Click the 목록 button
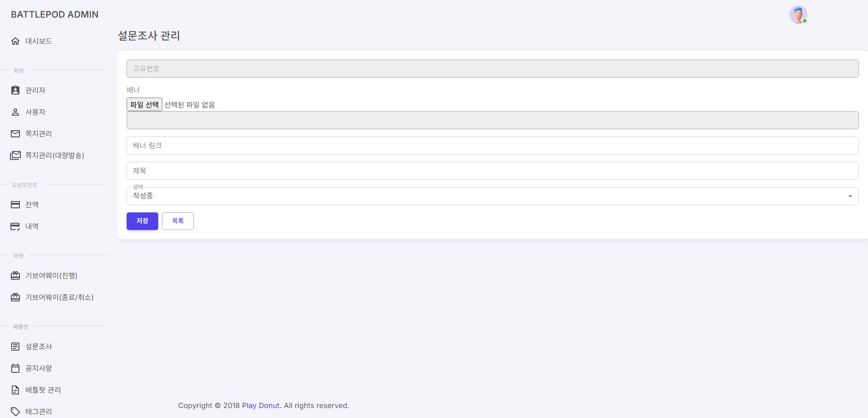Image resolution: width=868 pixels, height=418 pixels. (x=178, y=221)
